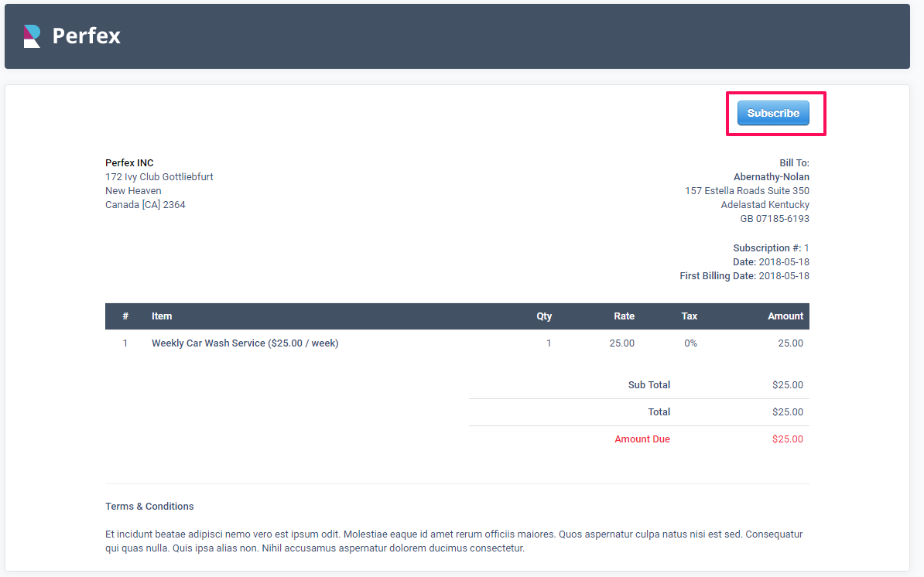Select Canada [CA] 2364 text
Viewport: 924px width, 577px height.
(145, 205)
